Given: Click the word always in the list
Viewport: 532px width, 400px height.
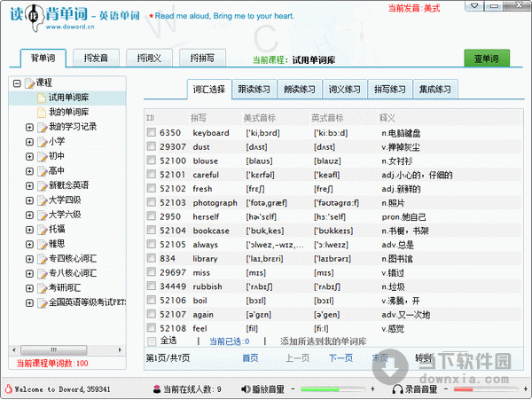Looking at the screenshot, I should (x=206, y=245).
